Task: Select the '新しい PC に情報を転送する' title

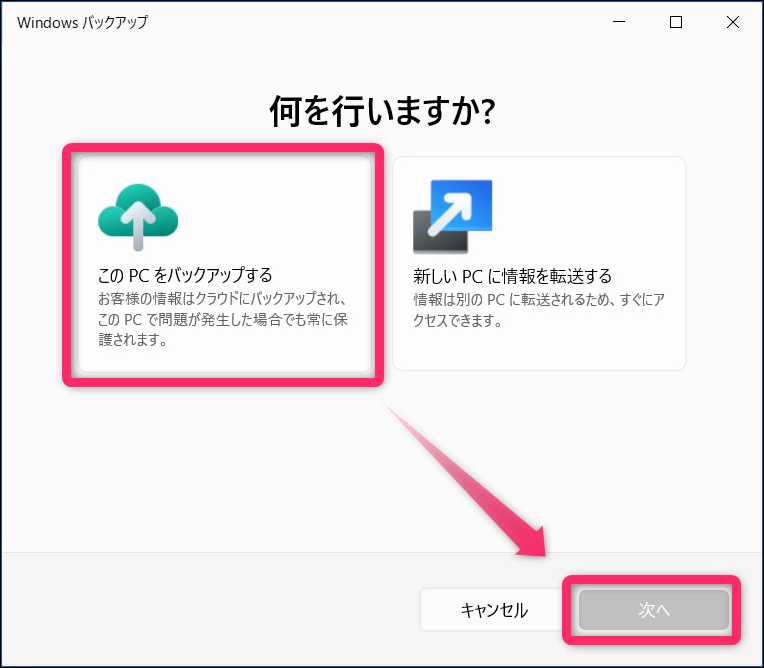Action: (512, 275)
